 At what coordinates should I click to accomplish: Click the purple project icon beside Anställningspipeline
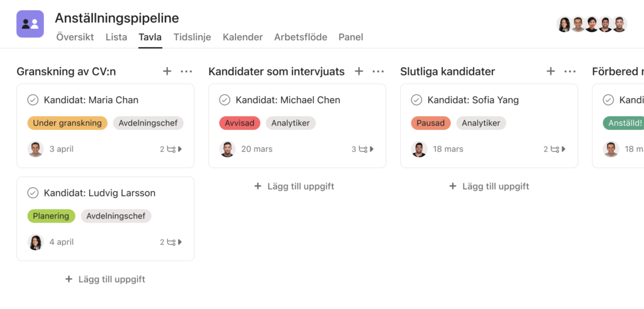[30, 24]
